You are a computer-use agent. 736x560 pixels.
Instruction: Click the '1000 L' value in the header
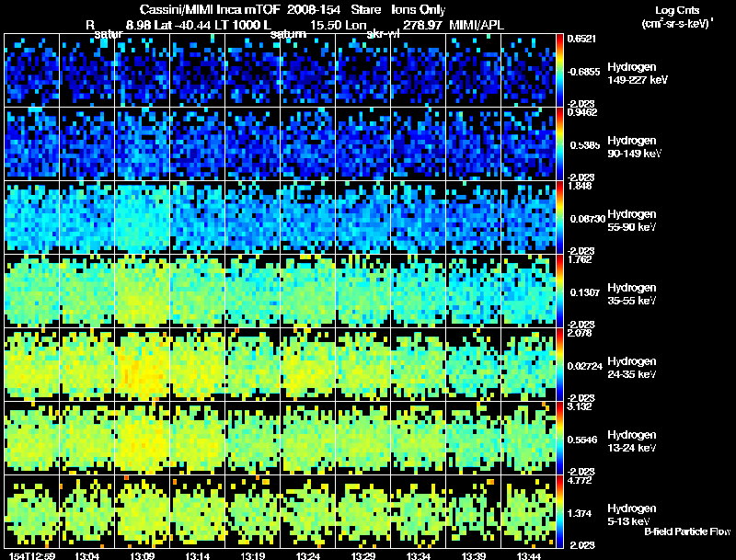(x=251, y=25)
